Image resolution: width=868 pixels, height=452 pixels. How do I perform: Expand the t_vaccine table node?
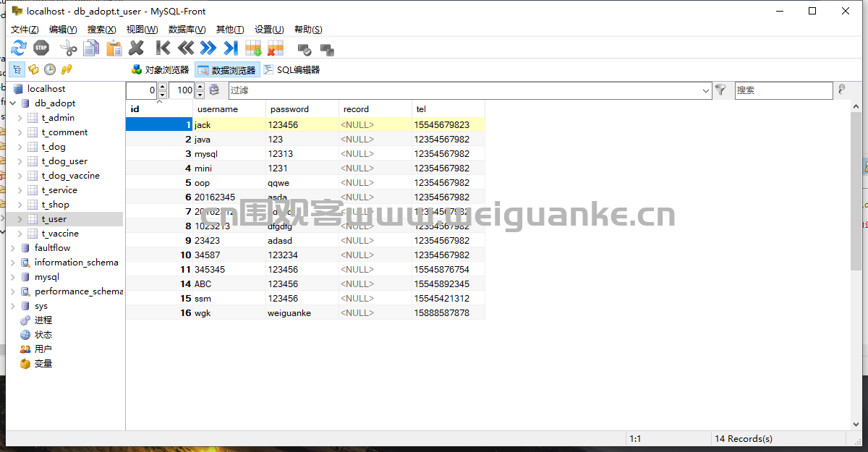[x=20, y=234]
